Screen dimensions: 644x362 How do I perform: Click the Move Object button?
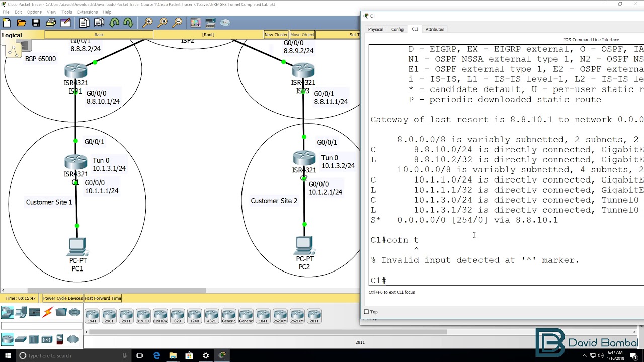click(302, 35)
